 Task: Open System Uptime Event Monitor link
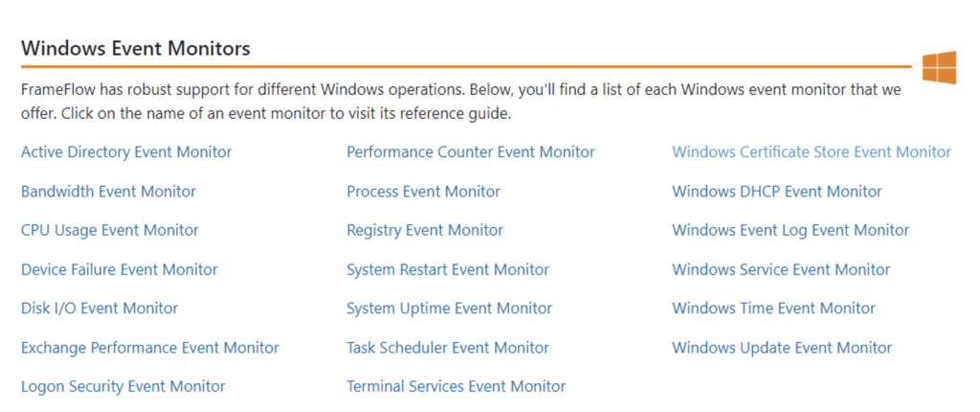(450, 309)
